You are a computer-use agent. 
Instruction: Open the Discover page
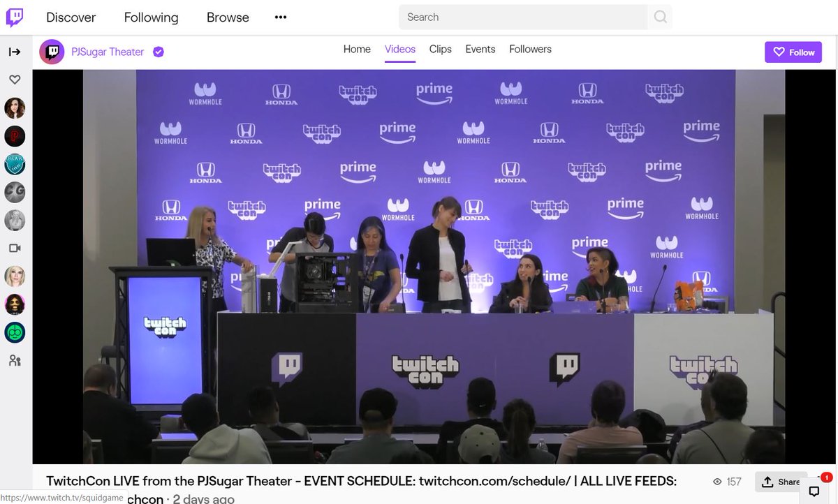(71, 17)
